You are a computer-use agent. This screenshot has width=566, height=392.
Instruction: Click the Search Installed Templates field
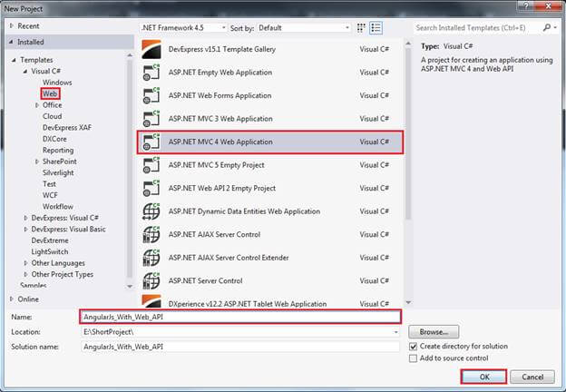pyautogui.click(x=477, y=27)
